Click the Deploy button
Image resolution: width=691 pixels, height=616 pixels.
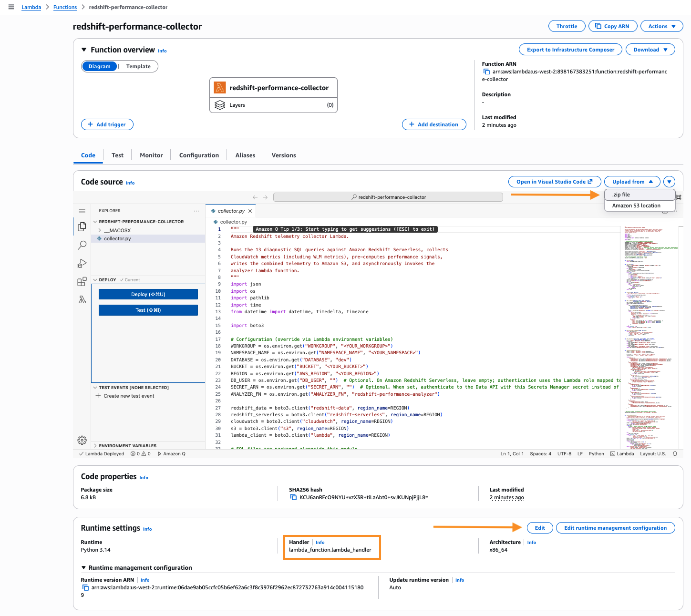pos(148,294)
